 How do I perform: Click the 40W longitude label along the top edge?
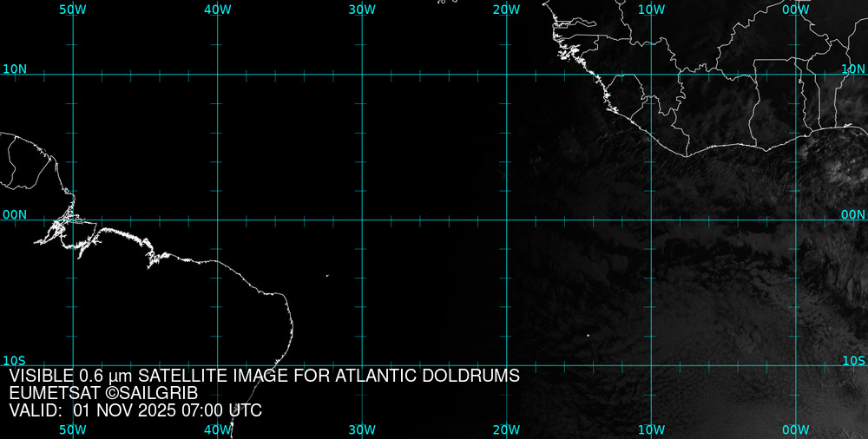point(217,9)
